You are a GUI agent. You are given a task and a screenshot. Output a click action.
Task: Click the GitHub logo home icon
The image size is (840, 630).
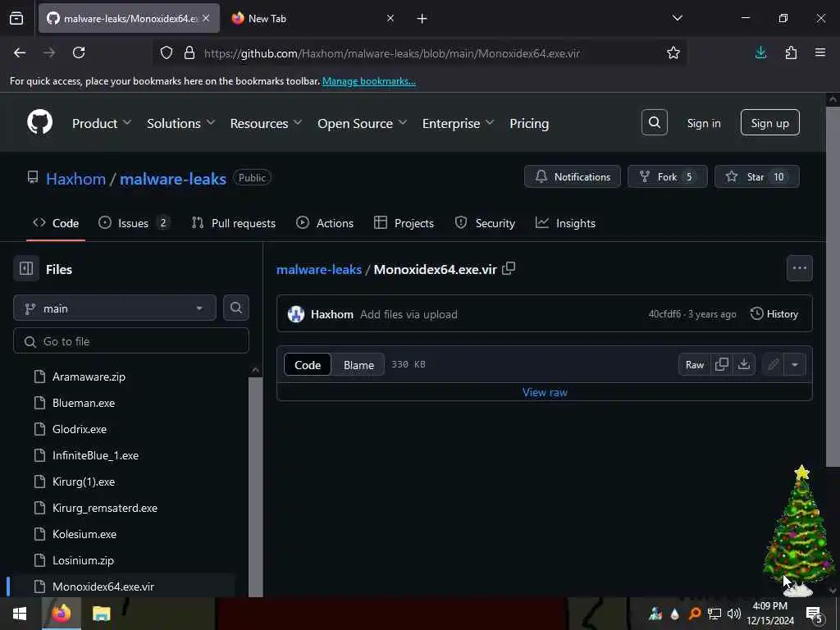point(39,123)
